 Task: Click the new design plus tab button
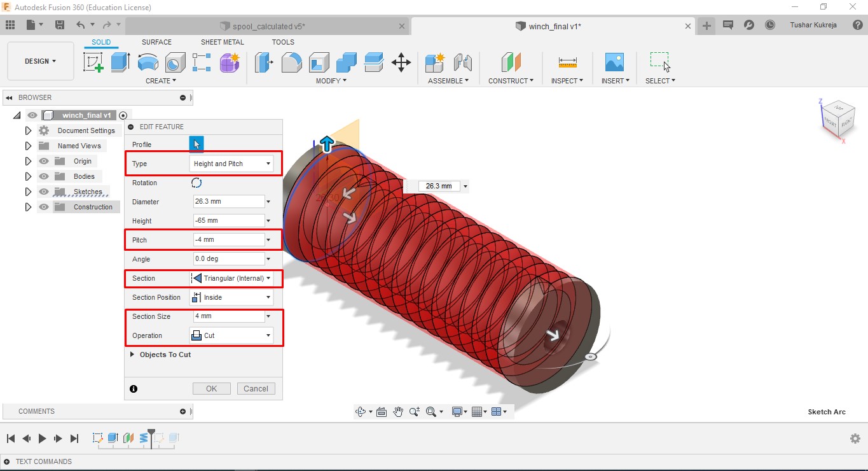(706, 25)
